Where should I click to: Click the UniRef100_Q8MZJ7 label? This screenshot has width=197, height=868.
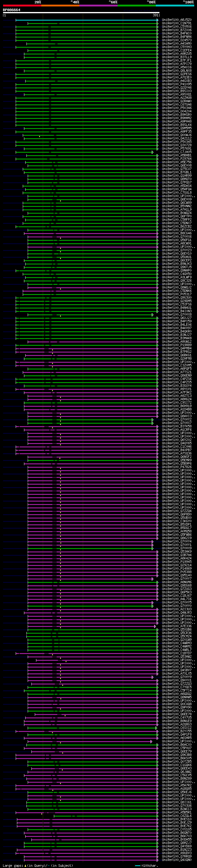177,842
